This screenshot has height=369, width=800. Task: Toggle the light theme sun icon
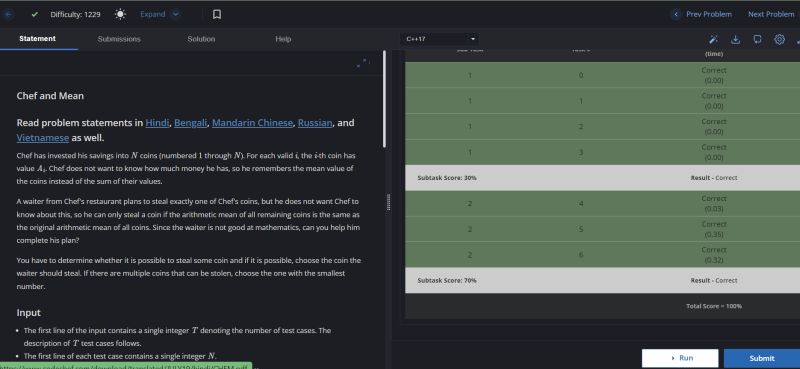120,14
